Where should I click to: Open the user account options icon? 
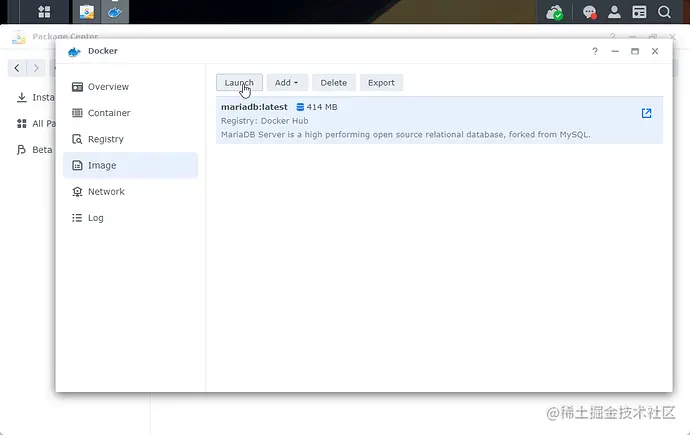click(x=614, y=12)
